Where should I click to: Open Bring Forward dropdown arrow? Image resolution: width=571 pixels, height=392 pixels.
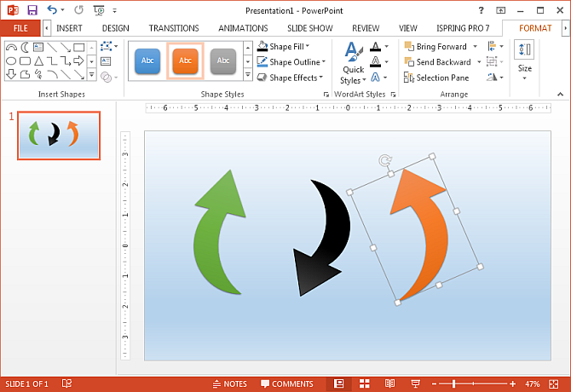pos(475,47)
